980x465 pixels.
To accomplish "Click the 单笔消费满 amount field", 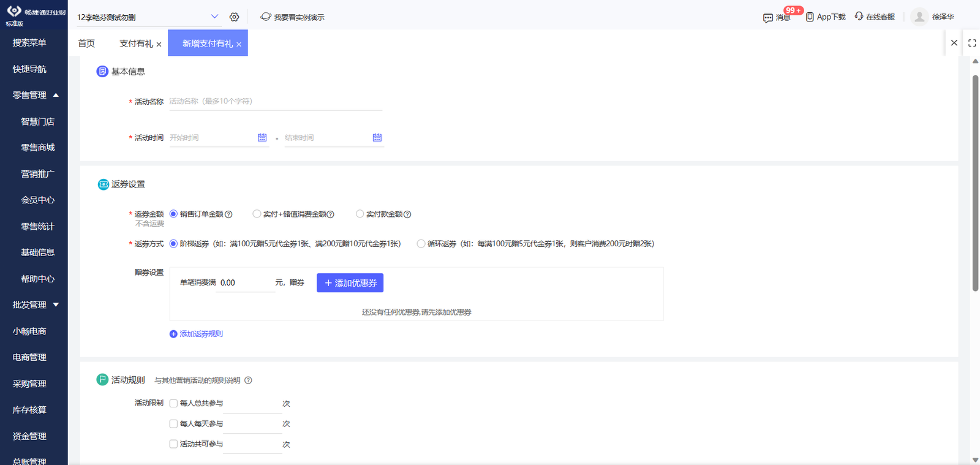I will [x=247, y=283].
